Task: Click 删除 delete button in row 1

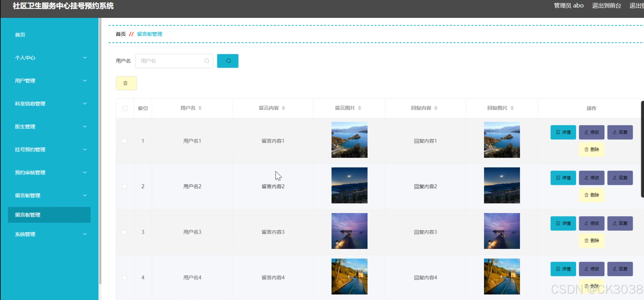Action: click(x=591, y=150)
